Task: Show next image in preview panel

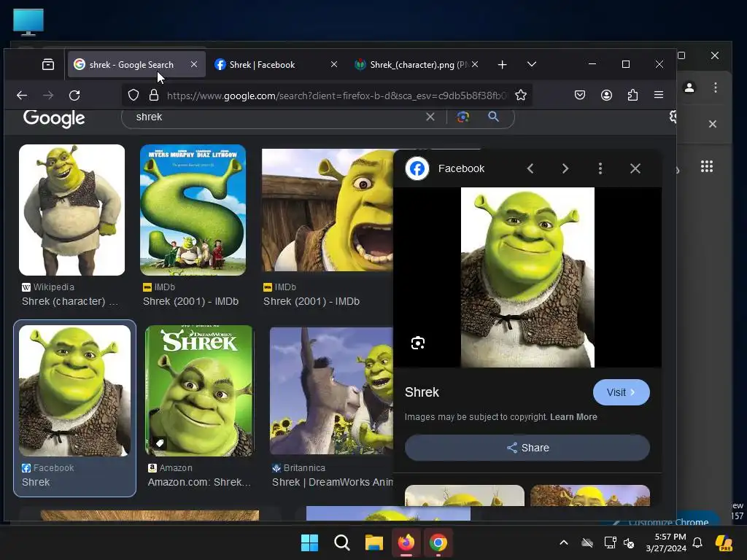Action: (x=565, y=168)
